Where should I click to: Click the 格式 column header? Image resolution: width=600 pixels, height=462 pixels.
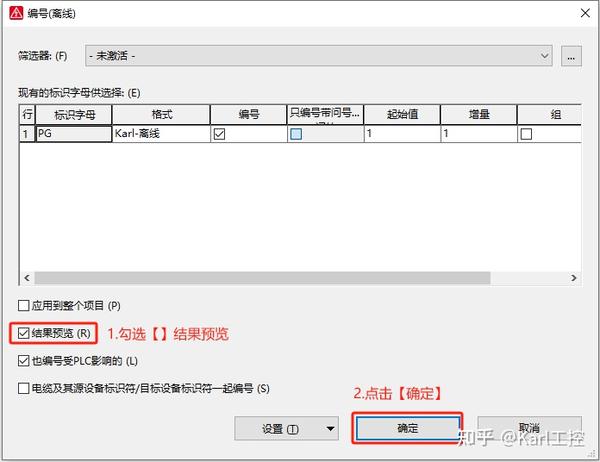pos(161,114)
